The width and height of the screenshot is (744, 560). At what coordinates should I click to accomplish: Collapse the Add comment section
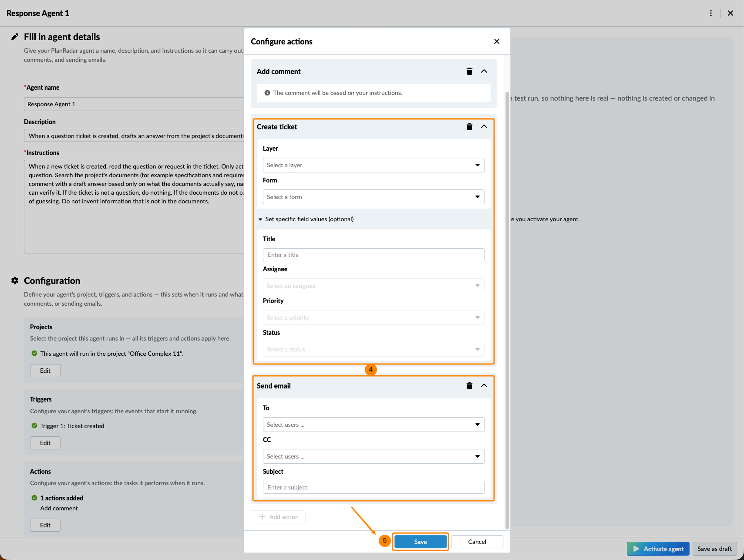tap(484, 71)
